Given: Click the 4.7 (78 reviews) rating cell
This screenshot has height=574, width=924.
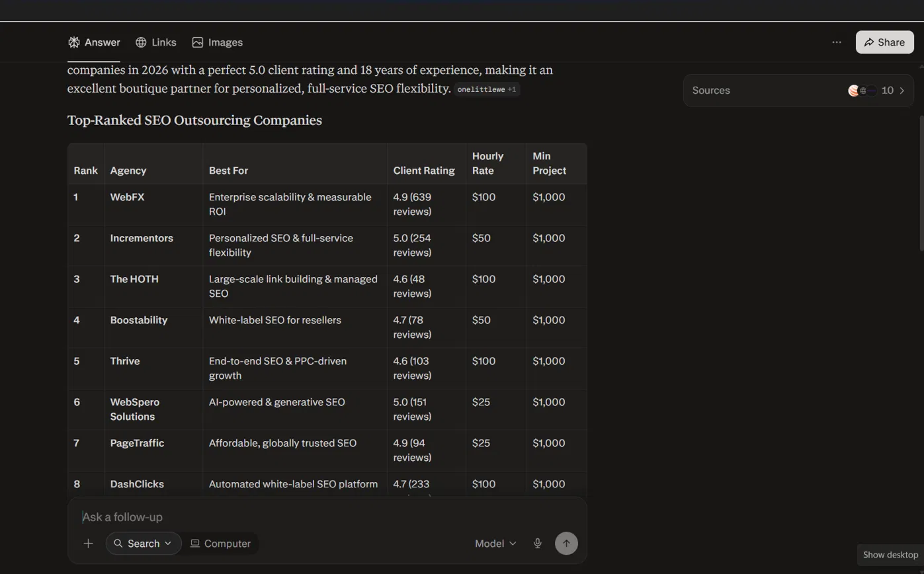Looking at the screenshot, I should coord(427,327).
